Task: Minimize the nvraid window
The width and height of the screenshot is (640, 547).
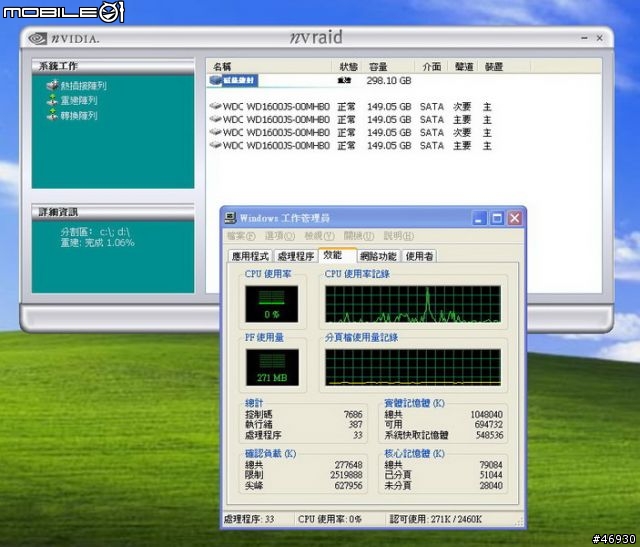Action: pos(584,38)
